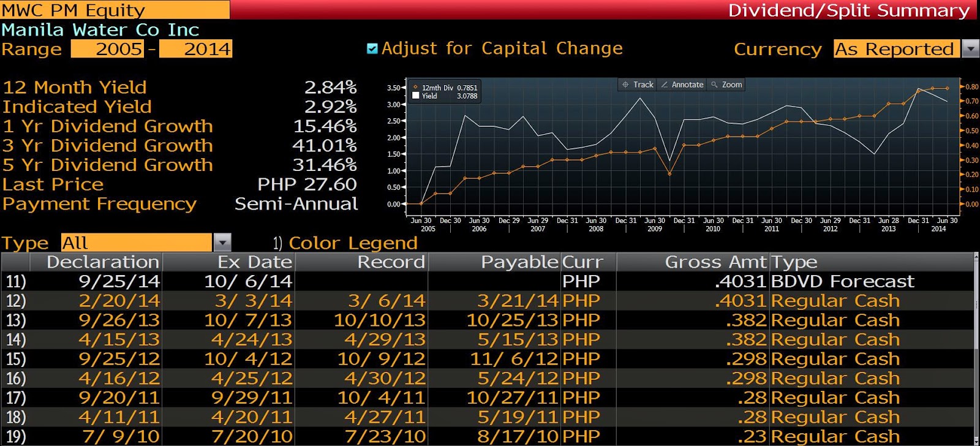Click Payment Frequency Semi-Annual value
The width and height of the screenshot is (980, 446).
tap(296, 204)
